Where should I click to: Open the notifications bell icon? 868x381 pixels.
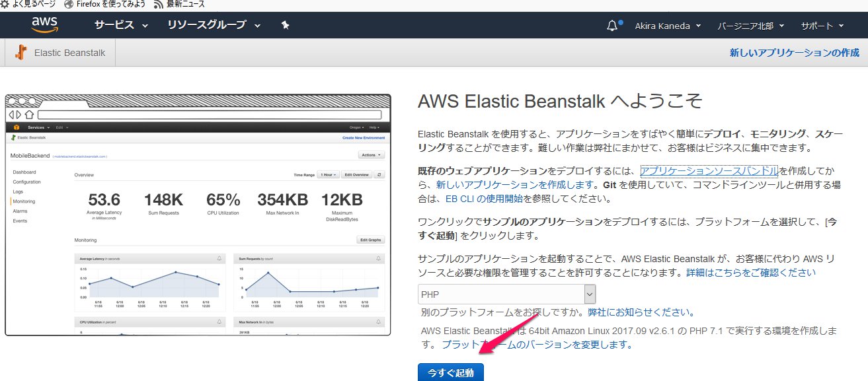(612, 26)
